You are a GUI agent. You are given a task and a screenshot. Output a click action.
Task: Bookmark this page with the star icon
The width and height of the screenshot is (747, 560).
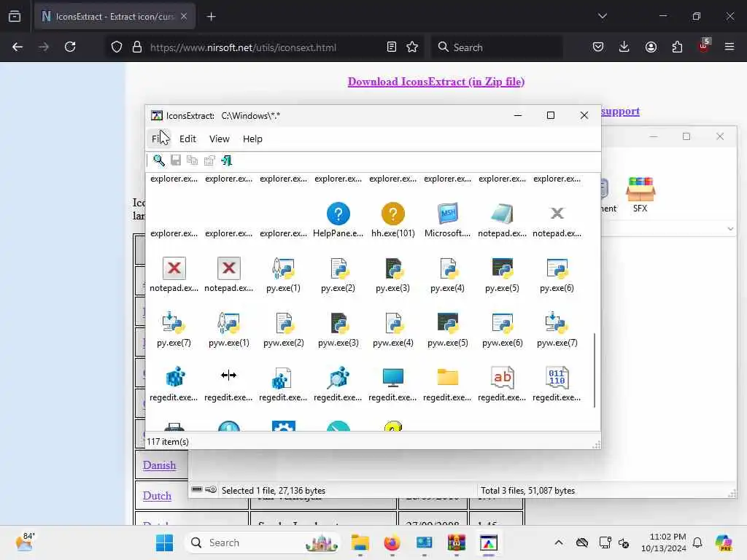pos(412,47)
